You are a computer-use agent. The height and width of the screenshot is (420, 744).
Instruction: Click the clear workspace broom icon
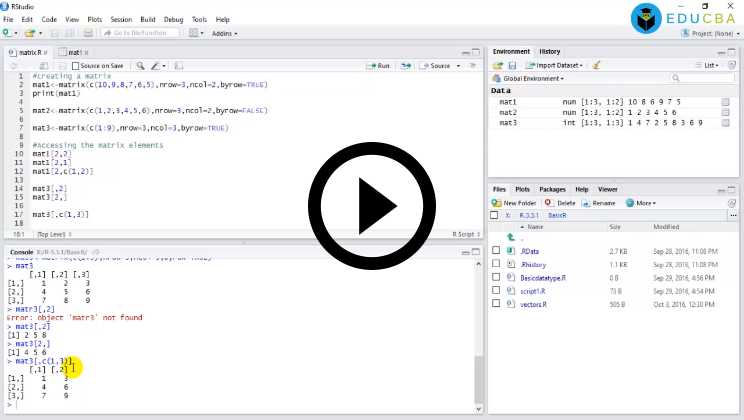(597, 65)
